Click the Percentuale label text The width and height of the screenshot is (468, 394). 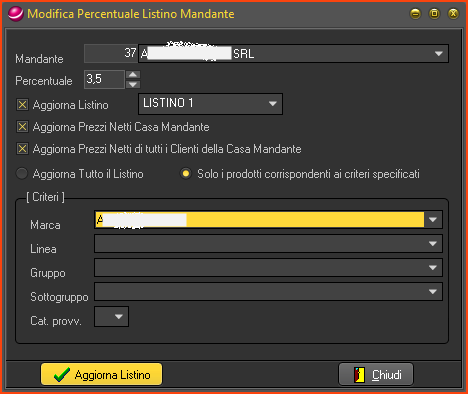click(44, 81)
